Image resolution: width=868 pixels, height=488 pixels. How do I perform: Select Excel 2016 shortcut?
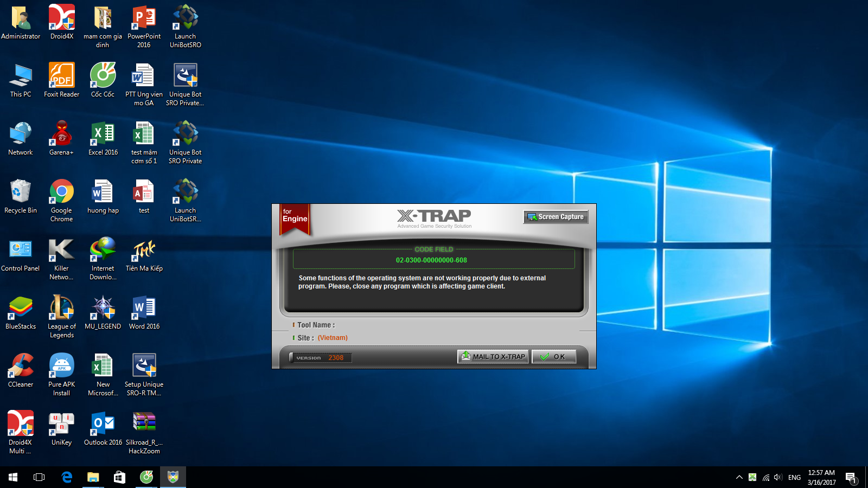103,139
